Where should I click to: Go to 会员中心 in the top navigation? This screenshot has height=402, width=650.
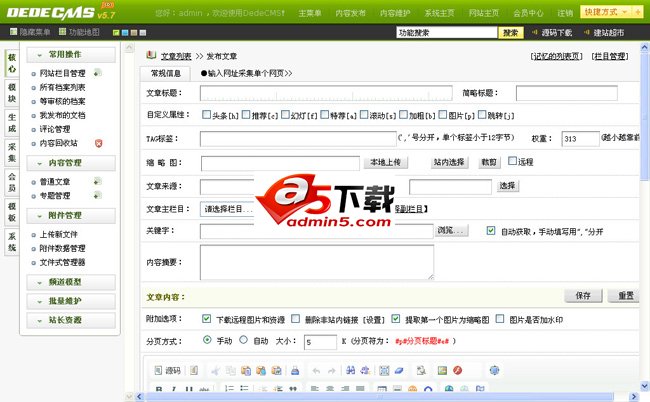(x=528, y=13)
